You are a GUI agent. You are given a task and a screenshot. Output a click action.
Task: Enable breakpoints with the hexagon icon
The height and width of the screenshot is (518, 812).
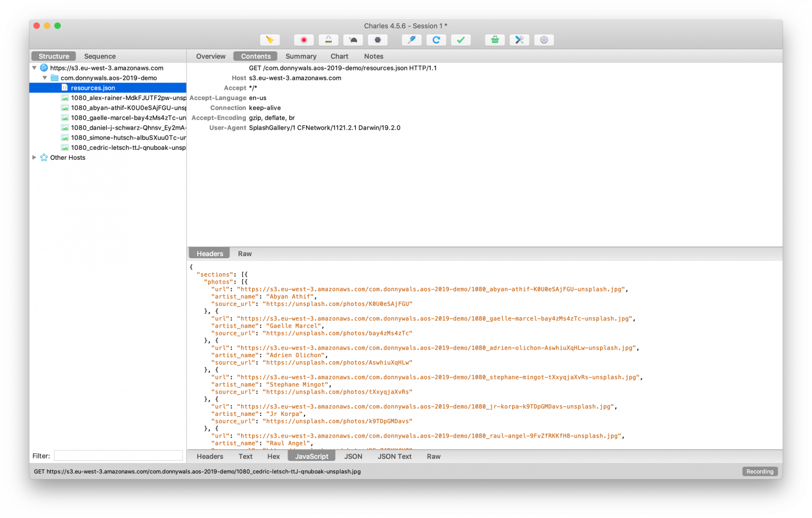click(377, 40)
